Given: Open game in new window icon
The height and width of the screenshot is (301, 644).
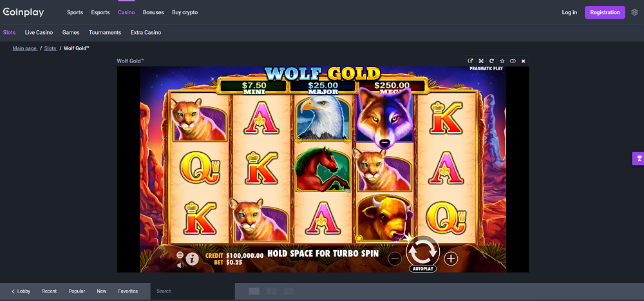Looking at the screenshot, I should 471,61.
